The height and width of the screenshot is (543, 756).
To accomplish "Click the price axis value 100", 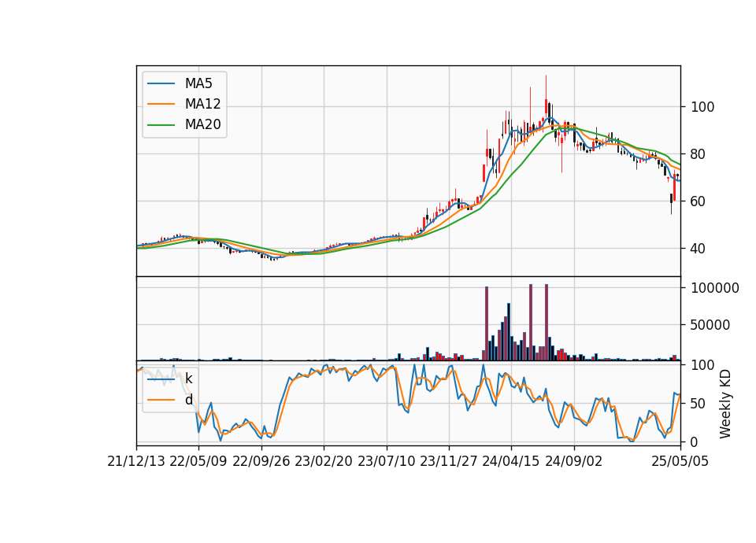I will pyautogui.click(x=702, y=107).
